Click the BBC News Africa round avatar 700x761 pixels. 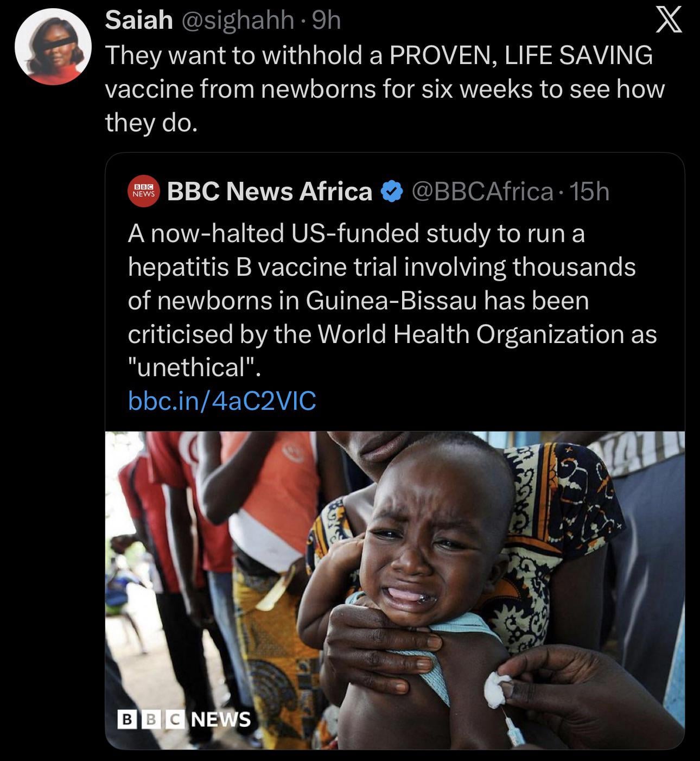[x=144, y=191]
